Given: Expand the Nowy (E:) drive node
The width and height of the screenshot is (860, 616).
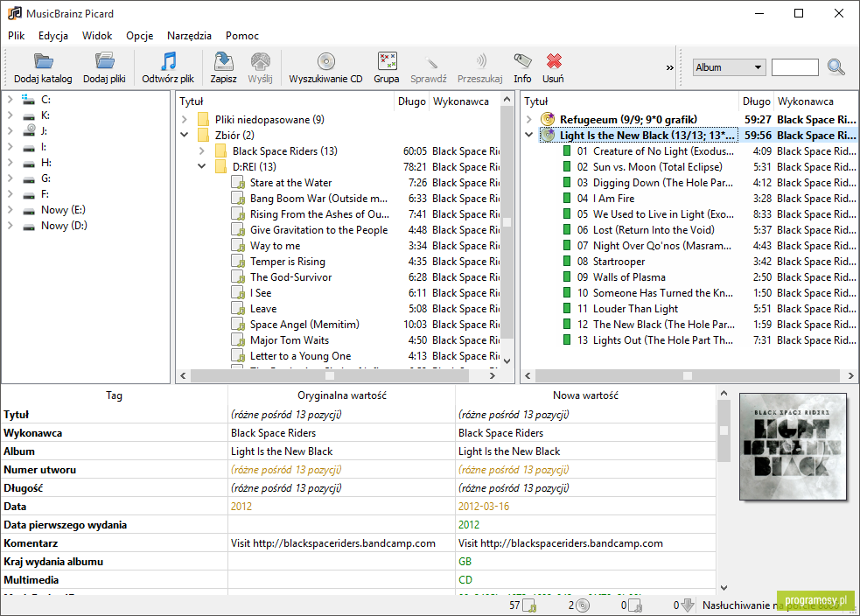Looking at the screenshot, I should click(x=10, y=209).
